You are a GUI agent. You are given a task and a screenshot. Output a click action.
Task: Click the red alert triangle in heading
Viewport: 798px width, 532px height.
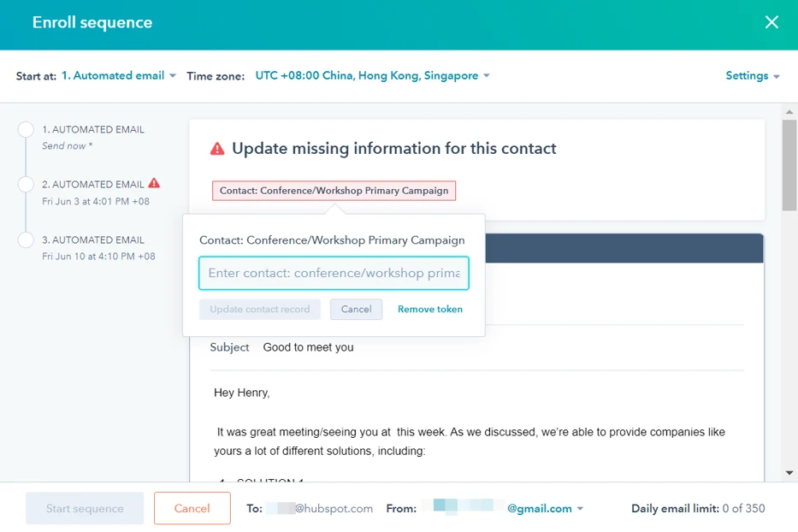[x=217, y=149]
